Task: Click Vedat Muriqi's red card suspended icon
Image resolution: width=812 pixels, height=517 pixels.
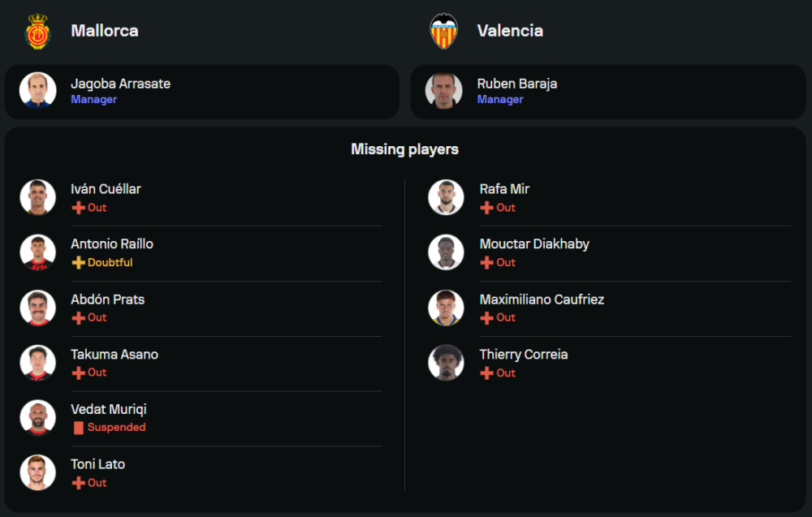Action: click(79, 428)
